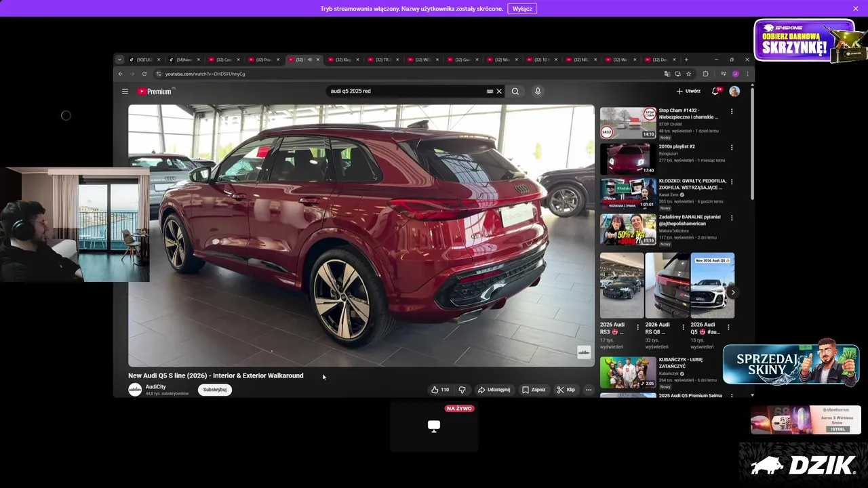
Task: Click the steelseries Aerox 3 Wireless ad
Action: [806, 420]
